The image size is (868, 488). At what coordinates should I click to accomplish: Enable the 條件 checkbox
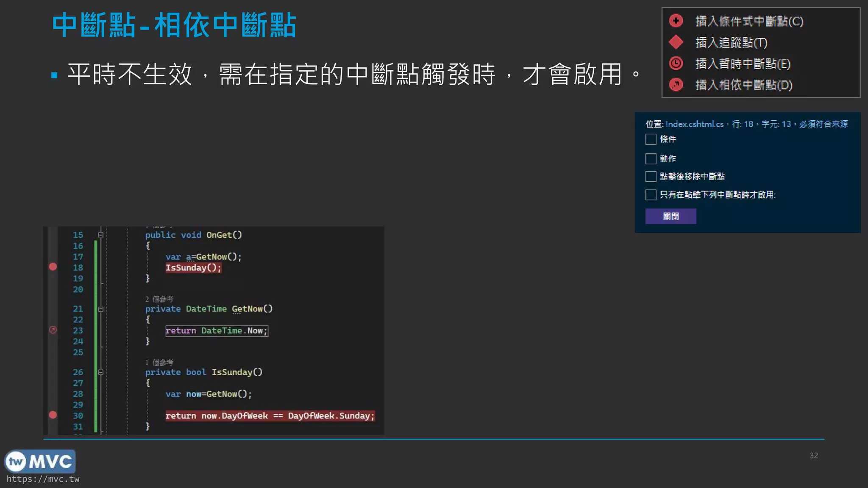click(x=651, y=139)
